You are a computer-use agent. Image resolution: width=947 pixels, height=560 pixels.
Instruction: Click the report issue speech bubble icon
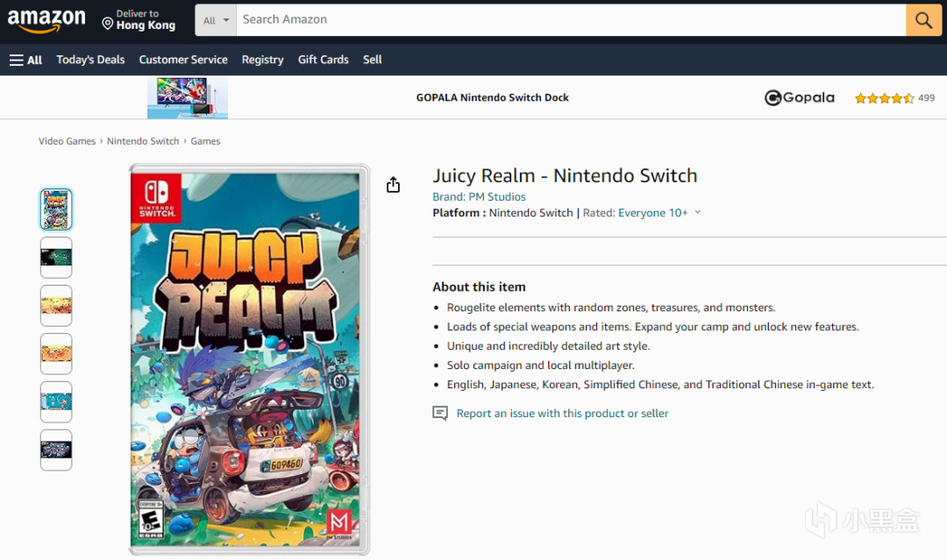tap(440, 413)
